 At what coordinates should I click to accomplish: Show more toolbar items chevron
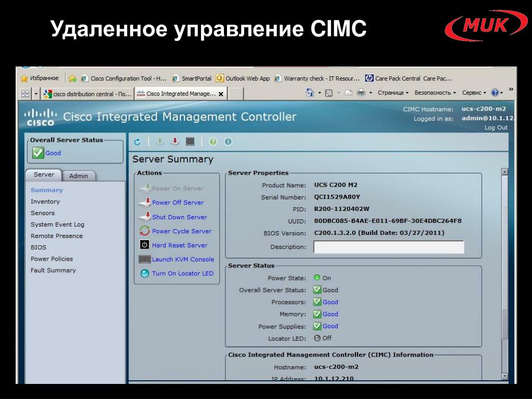pos(511,89)
